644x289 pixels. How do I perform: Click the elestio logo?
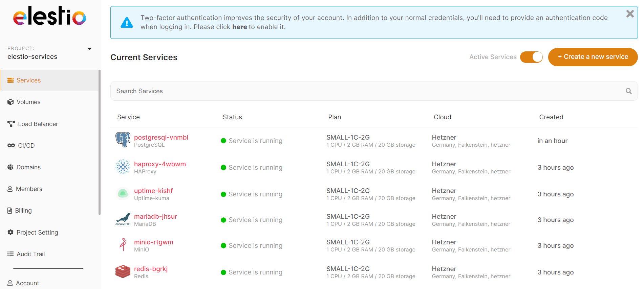tap(49, 16)
